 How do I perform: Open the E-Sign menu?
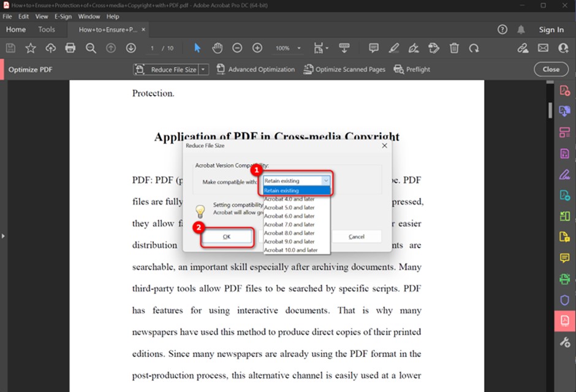coord(63,17)
